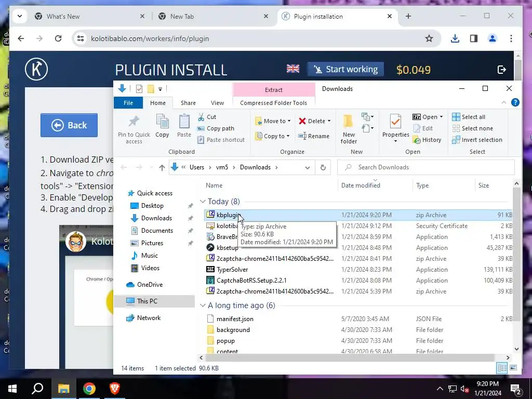Screen dimensions: 532x399
Task: Click Invert selection in the ribbon
Action: pos(477,140)
